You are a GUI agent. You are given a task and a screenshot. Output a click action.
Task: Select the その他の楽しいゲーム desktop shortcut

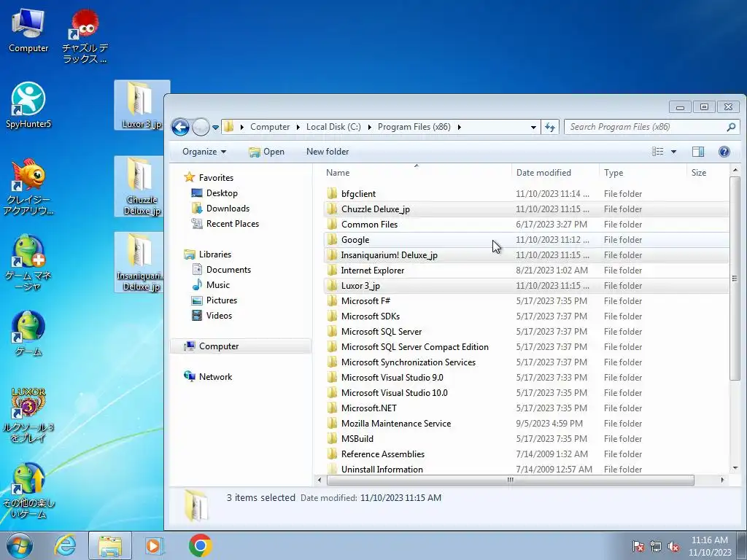tap(28, 491)
